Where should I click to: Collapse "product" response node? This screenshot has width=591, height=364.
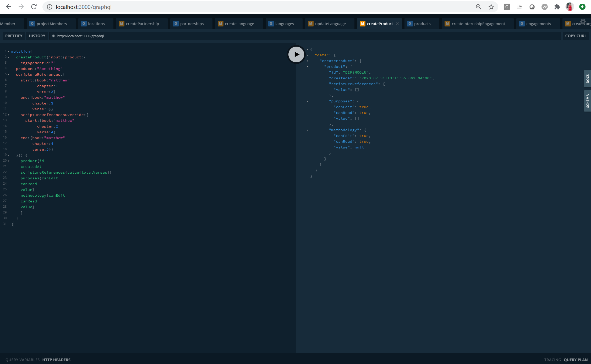pyautogui.click(x=308, y=67)
